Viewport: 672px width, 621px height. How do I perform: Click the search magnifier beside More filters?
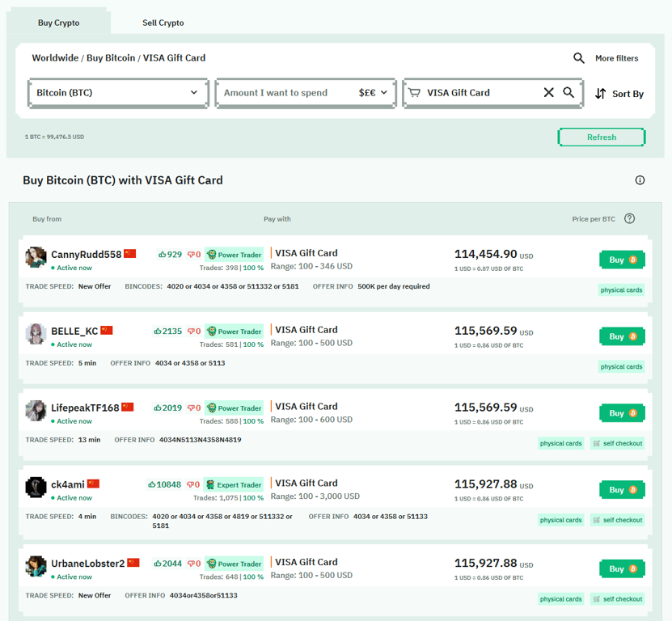[579, 58]
